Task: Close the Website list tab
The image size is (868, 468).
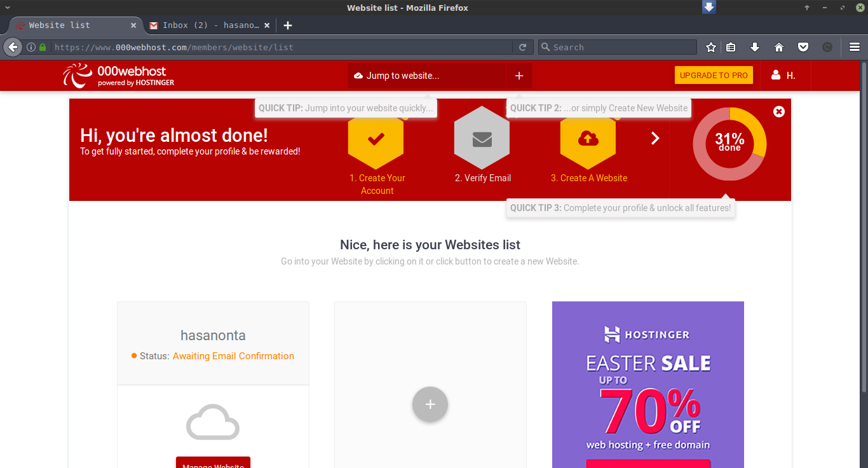Action: [133, 25]
